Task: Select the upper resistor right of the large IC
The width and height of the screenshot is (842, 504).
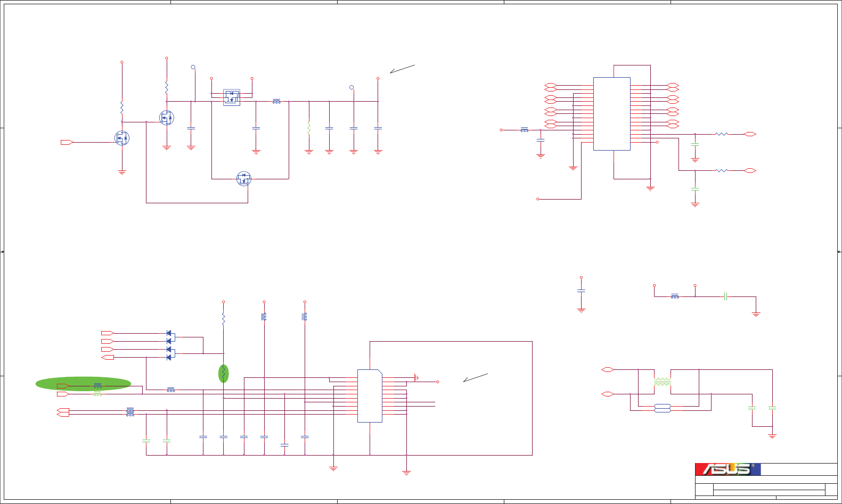Action: (722, 134)
